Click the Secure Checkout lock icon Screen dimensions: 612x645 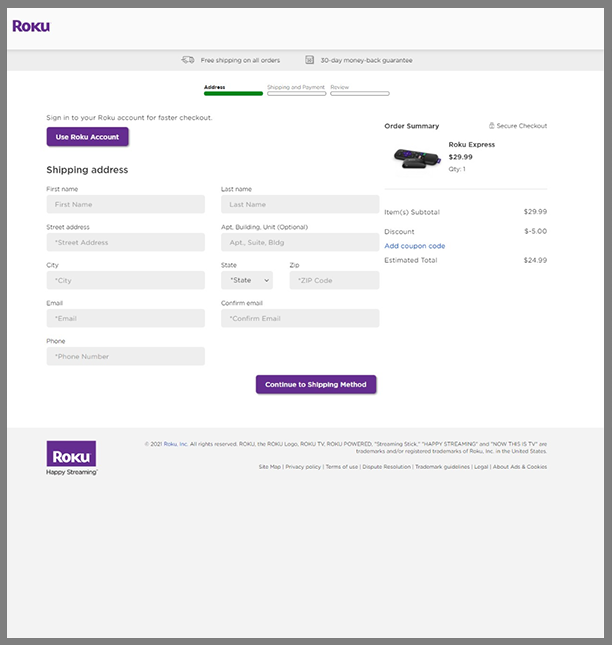coord(491,125)
